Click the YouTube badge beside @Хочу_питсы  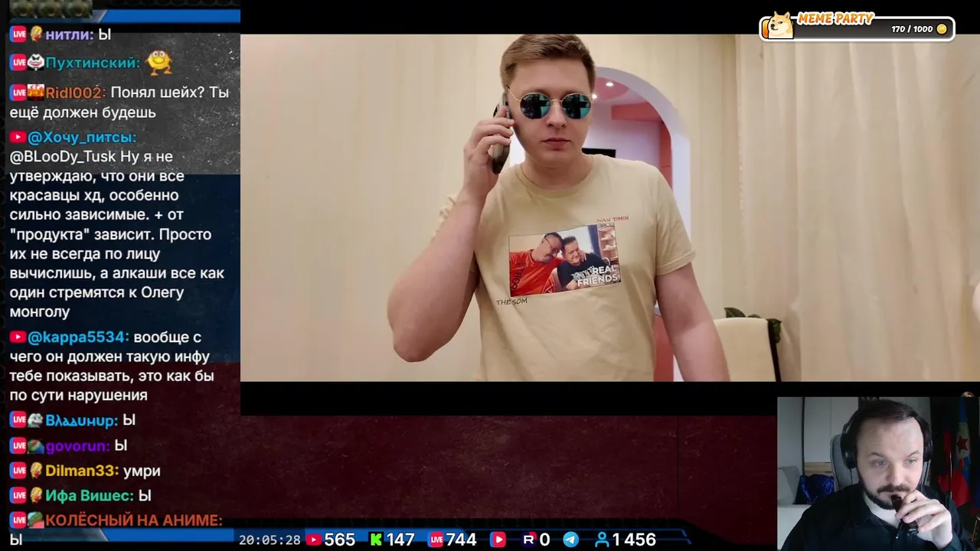click(x=18, y=138)
